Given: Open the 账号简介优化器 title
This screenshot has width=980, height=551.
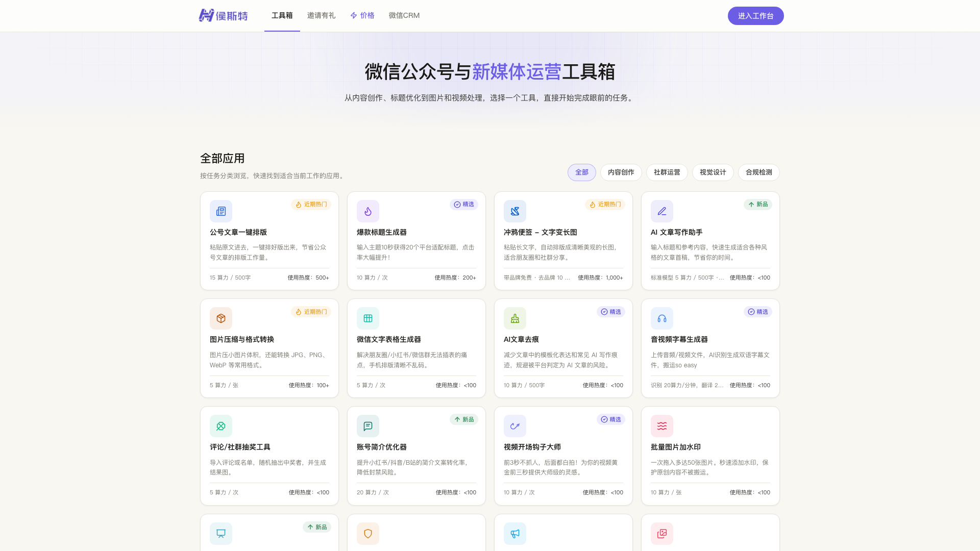Looking at the screenshot, I should (382, 447).
